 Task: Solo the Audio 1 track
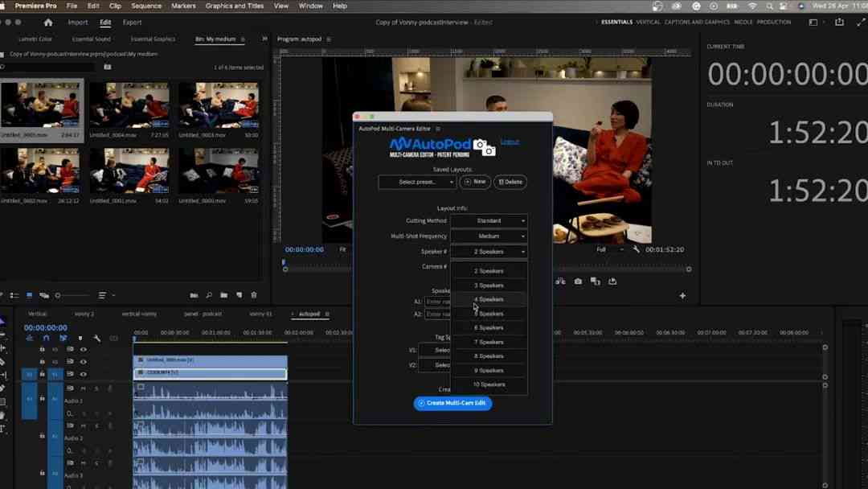click(x=97, y=388)
